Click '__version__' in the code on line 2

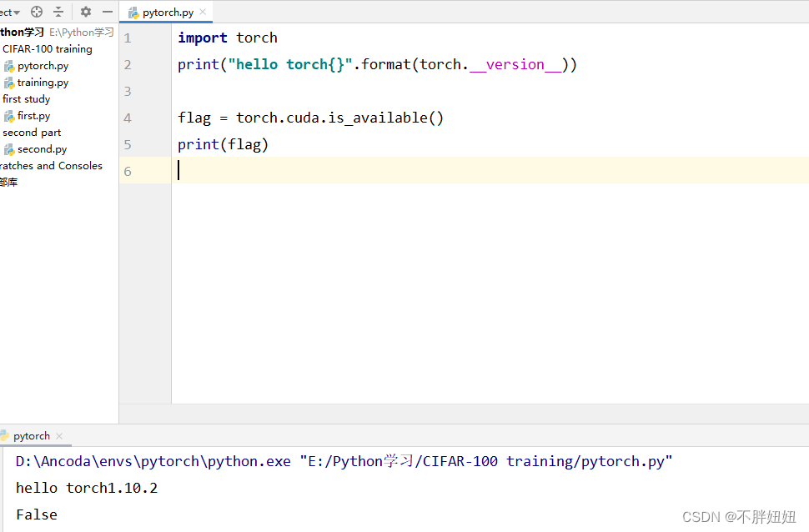[515, 64]
